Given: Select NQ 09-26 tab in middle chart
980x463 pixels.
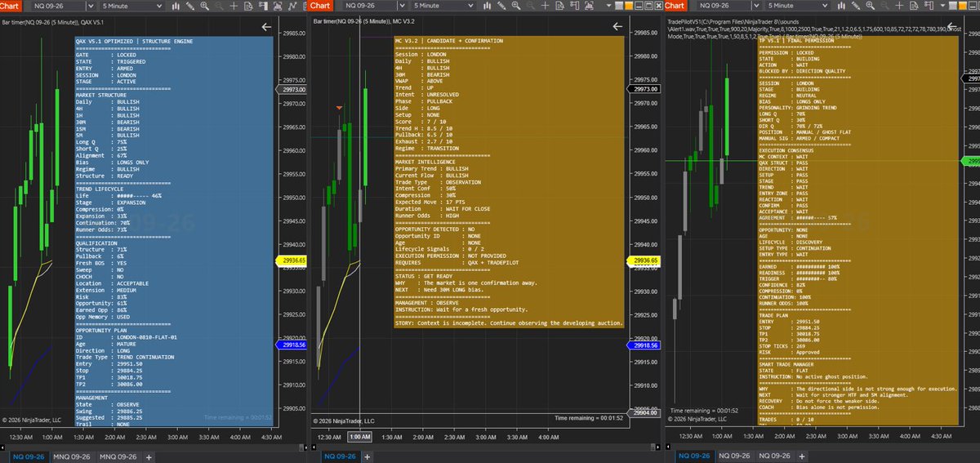Looking at the screenshot, I should (340, 456).
